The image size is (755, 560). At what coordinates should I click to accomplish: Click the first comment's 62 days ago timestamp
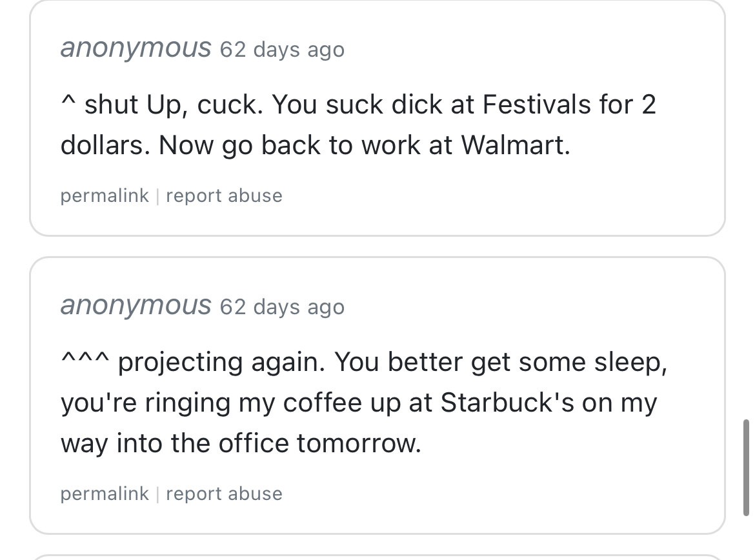click(282, 50)
